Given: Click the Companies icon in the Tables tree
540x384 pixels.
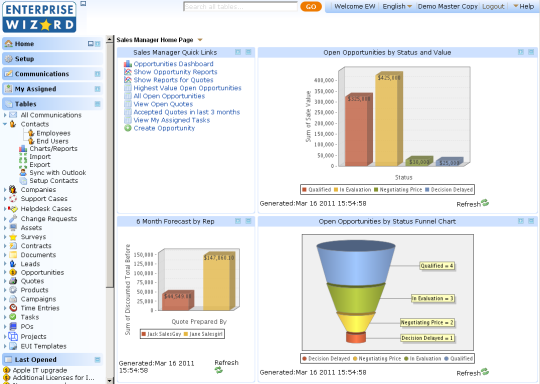Looking at the screenshot, I should point(13,189).
